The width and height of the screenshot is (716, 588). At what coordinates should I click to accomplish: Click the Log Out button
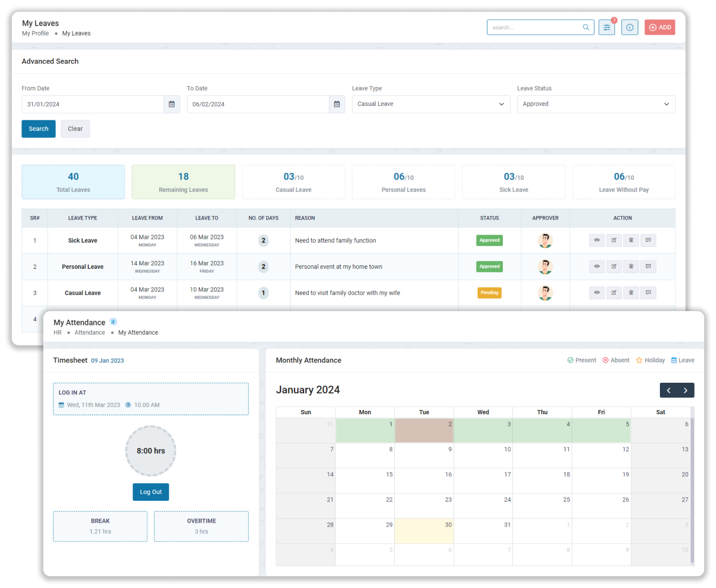151,492
